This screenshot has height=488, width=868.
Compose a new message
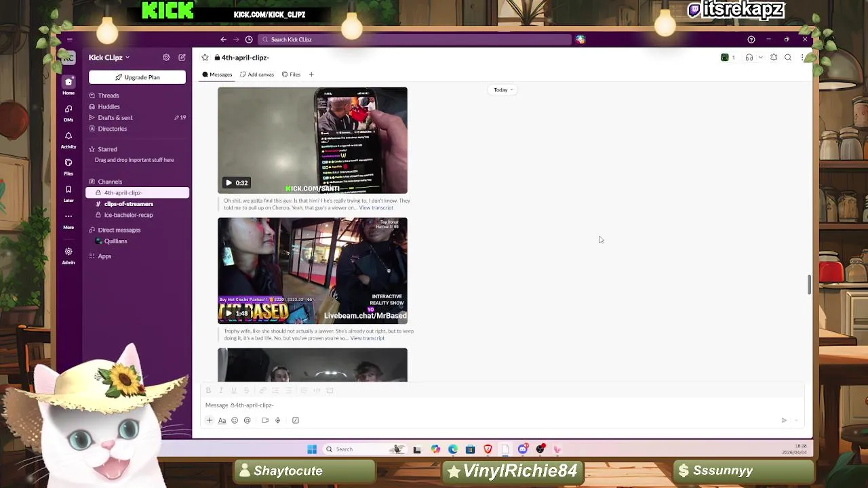click(x=182, y=58)
